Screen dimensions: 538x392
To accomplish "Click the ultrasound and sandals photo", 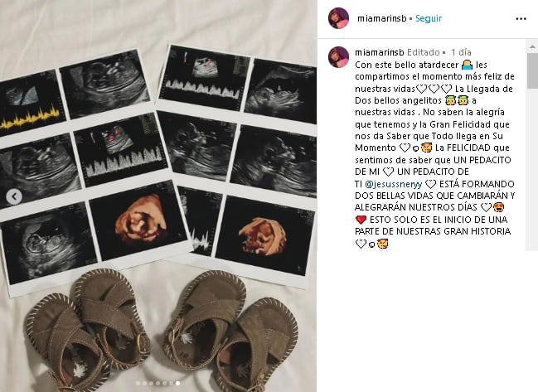I will [158, 196].
